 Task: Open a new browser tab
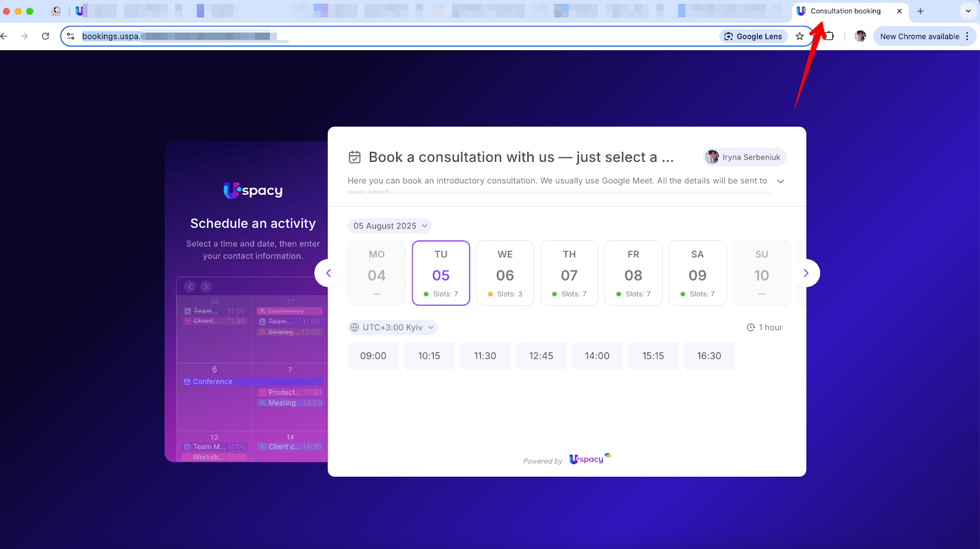tap(920, 11)
